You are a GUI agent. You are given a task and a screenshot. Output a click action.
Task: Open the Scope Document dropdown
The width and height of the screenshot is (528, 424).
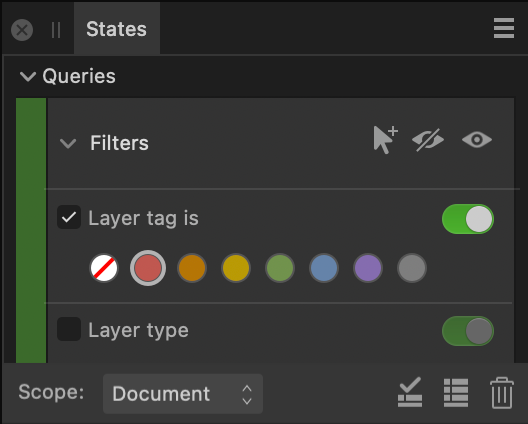click(x=183, y=394)
